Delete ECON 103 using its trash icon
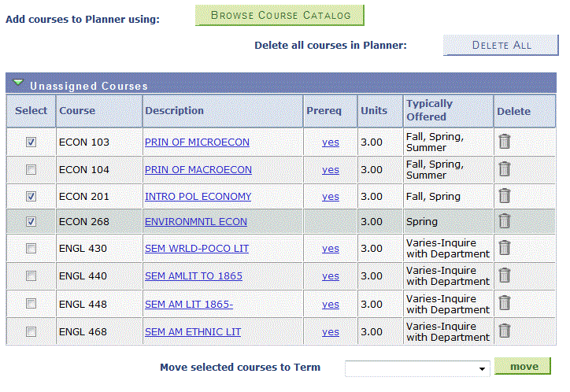 (x=505, y=142)
